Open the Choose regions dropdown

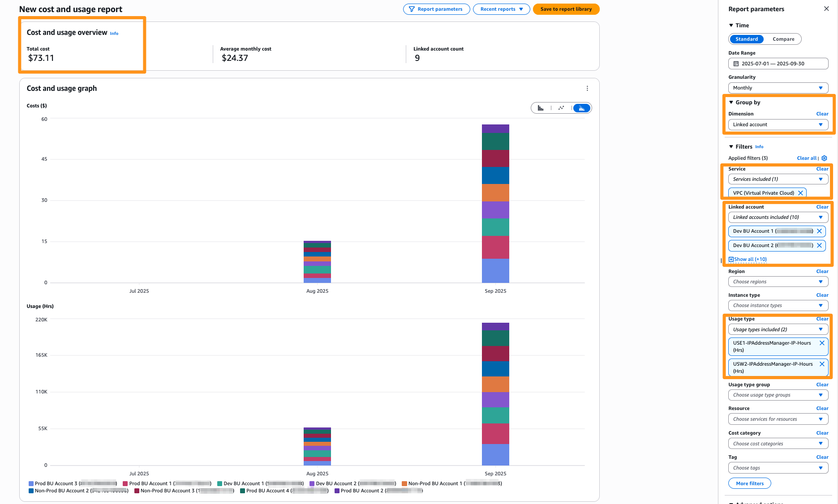778,282
